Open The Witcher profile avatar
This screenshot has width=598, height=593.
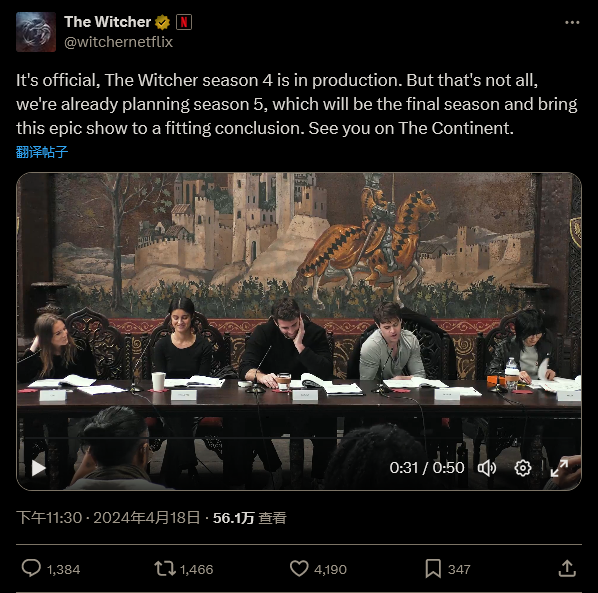pos(36,32)
